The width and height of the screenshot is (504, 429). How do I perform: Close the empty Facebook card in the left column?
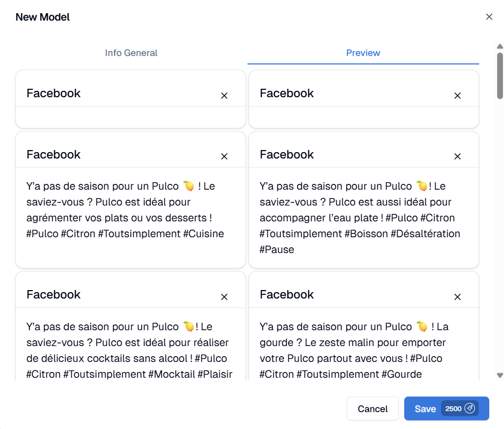pyautogui.click(x=224, y=96)
